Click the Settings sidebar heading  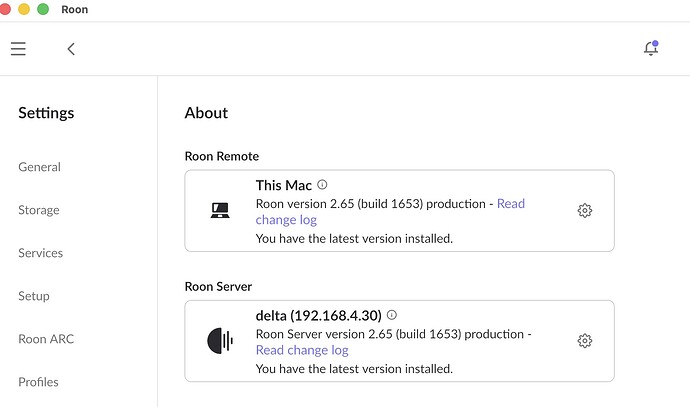46,113
